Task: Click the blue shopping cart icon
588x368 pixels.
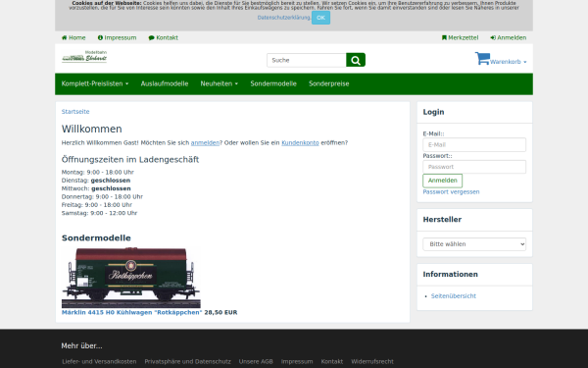Action: click(x=482, y=58)
